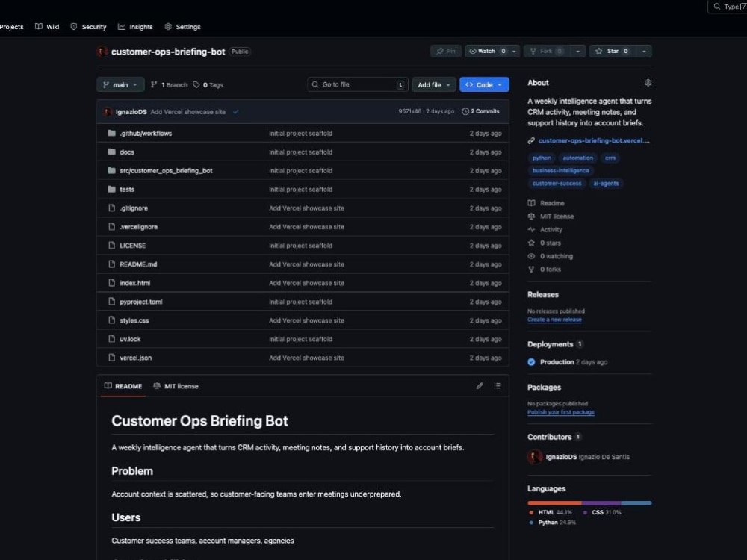747x560 pixels.
Task: Open the customer-ops-briefing-bot.vercel link
Action: [594, 140]
